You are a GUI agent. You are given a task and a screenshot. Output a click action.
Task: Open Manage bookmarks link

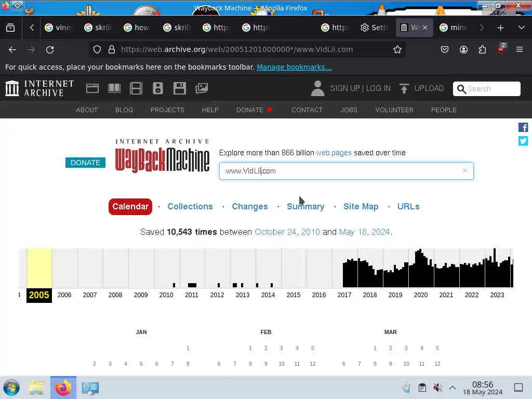(294, 67)
